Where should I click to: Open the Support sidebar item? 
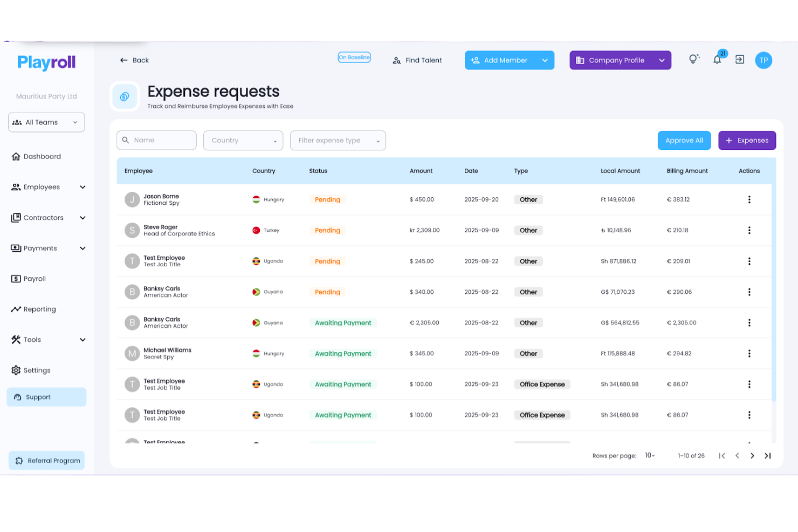tap(38, 397)
